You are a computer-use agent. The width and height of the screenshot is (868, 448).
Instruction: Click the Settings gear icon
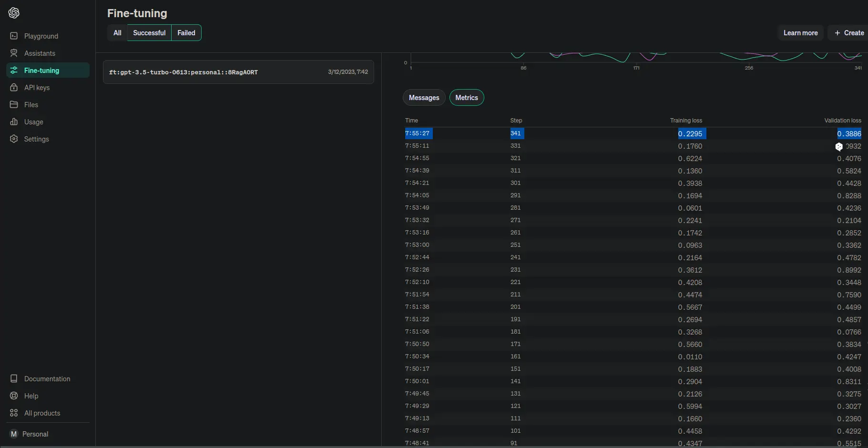[14, 139]
